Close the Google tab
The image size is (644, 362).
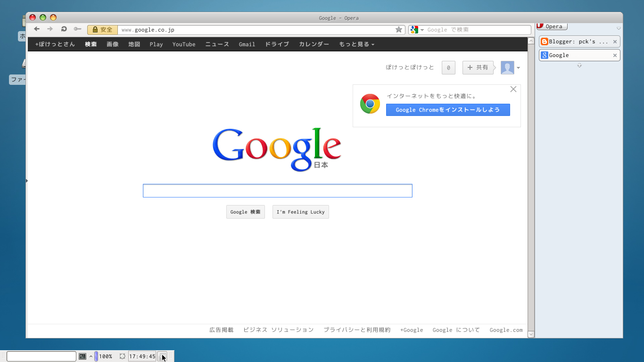coord(615,55)
